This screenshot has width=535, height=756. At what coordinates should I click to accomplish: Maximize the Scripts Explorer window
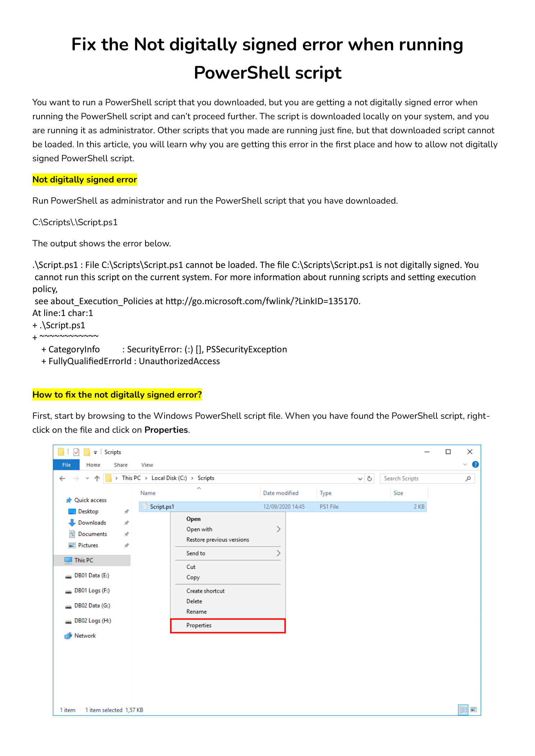pos(448,452)
